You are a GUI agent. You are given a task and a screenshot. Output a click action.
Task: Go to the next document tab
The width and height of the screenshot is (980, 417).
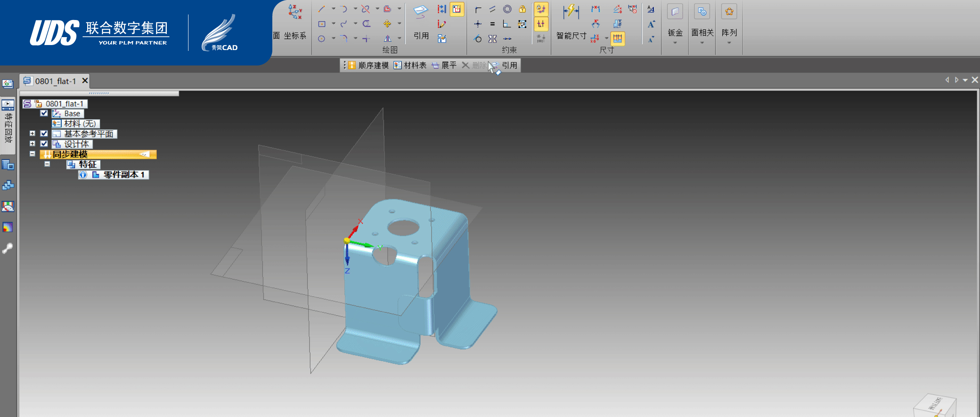click(x=956, y=80)
